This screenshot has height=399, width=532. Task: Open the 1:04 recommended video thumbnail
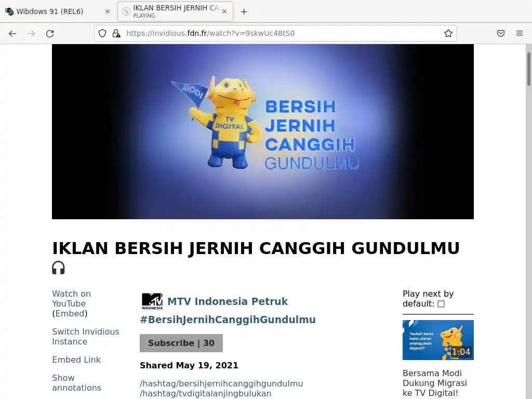coord(438,340)
